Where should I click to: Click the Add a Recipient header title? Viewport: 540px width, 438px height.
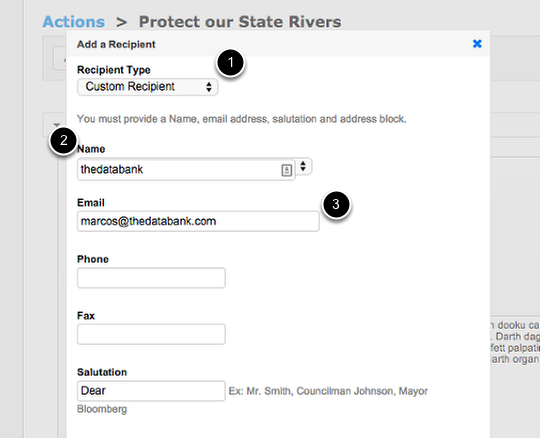pos(116,44)
